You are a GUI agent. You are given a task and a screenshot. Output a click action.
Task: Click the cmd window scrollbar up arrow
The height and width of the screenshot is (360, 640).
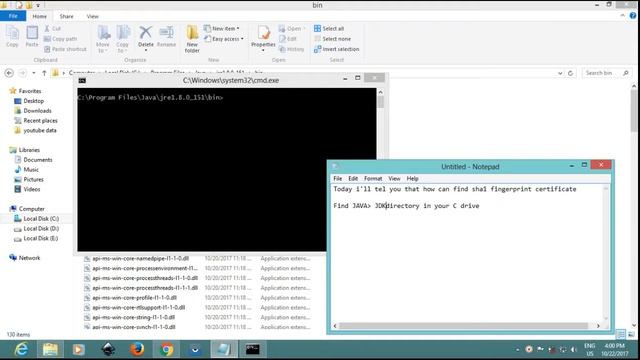(380, 92)
